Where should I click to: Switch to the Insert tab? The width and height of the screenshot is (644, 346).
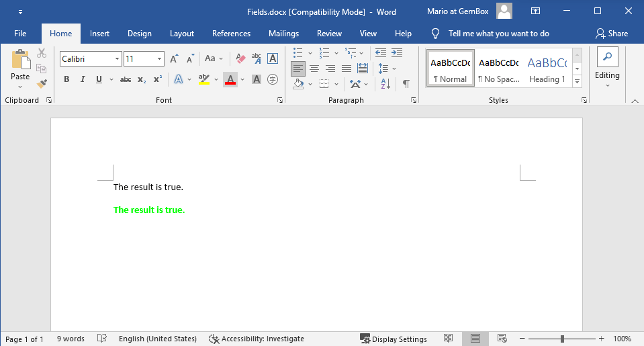pyautogui.click(x=99, y=34)
